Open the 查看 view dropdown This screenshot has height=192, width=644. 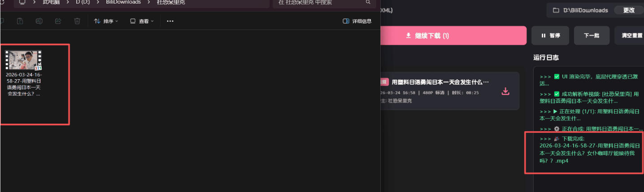142,21
